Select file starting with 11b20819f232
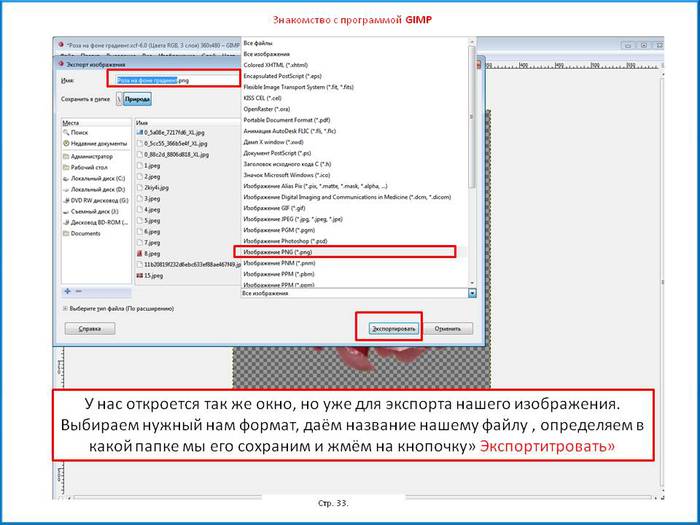 tap(188, 265)
